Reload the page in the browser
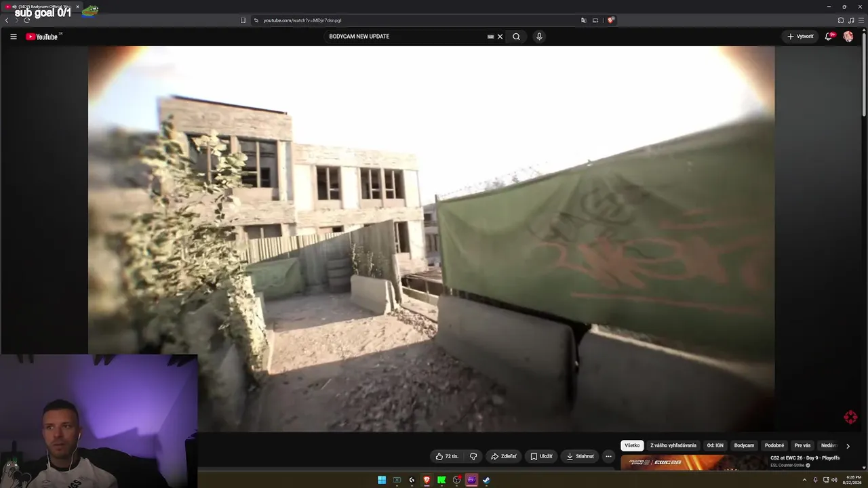The height and width of the screenshot is (488, 868). pos(26,20)
